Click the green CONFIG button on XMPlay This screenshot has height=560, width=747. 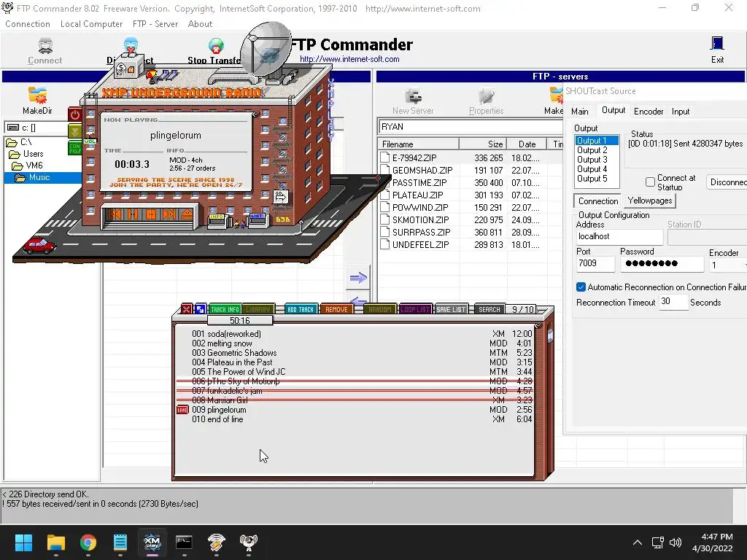75,148
